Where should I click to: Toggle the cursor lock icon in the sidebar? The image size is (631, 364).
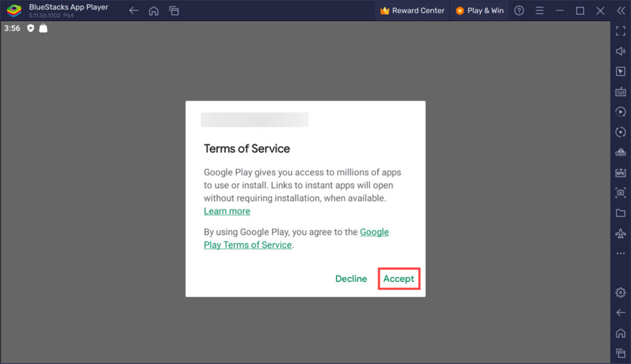point(621,71)
